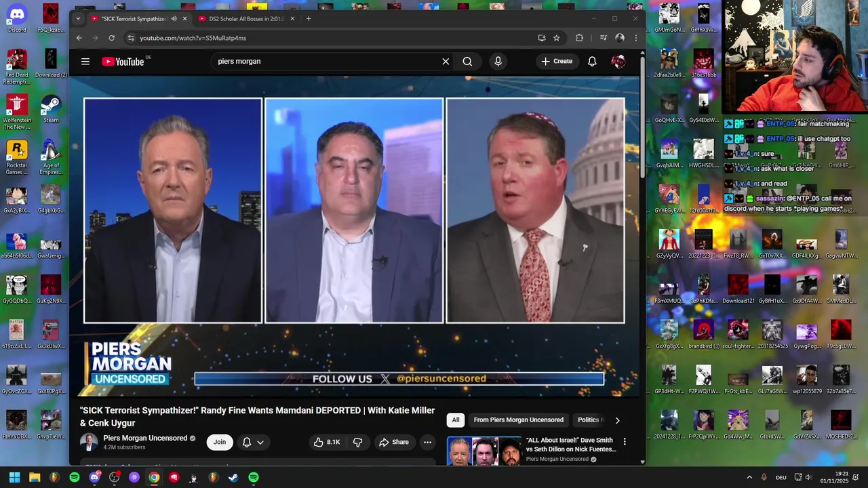Image resolution: width=868 pixels, height=488 pixels.
Task: Open options for 'ALL About Israel' recommended video
Action: click(625, 442)
